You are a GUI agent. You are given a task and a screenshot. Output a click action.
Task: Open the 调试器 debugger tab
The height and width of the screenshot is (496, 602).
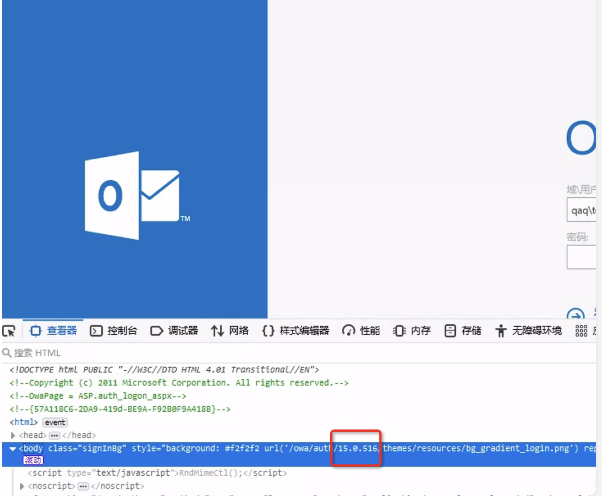[x=174, y=331]
